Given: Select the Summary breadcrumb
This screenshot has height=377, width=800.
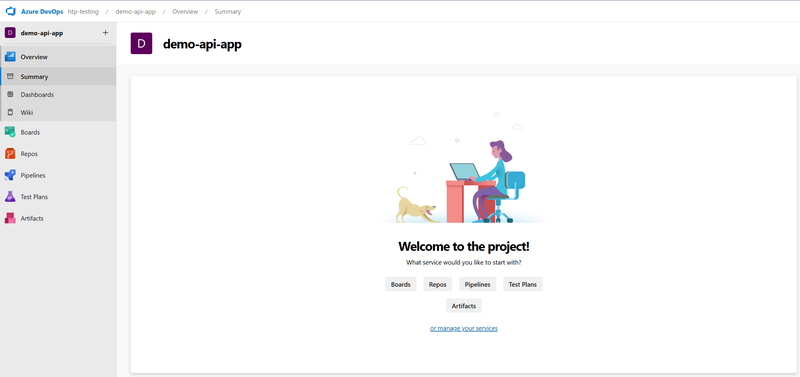Looking at the screenshot, I should (x=228, y=11).
